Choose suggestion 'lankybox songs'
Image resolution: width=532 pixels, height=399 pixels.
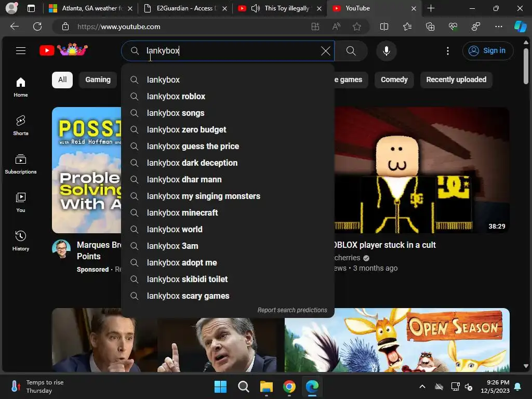pyautogui.click(x=228, y=113)
